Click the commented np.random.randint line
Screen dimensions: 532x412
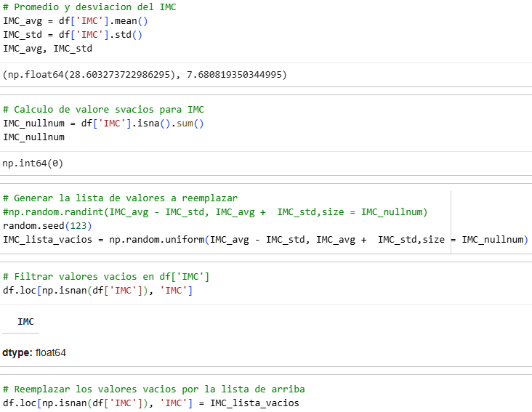(215, 212)
